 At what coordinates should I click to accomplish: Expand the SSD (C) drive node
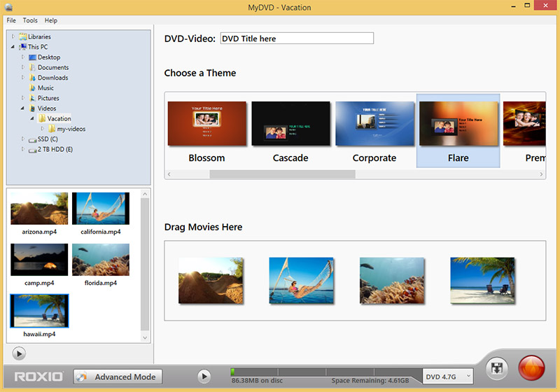tap(23, 139)
